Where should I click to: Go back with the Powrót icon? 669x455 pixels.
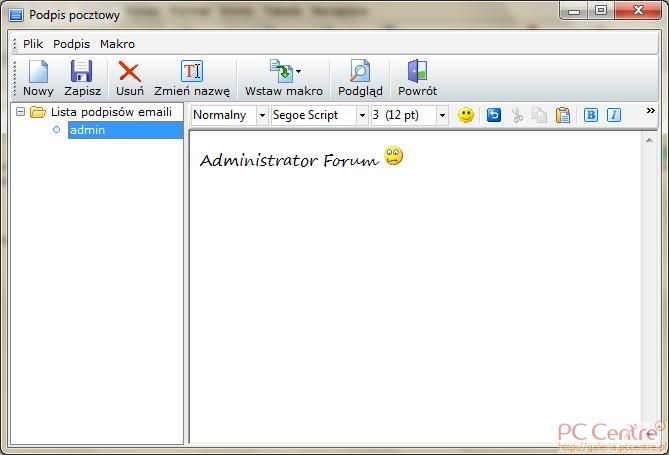coord(417,71)
